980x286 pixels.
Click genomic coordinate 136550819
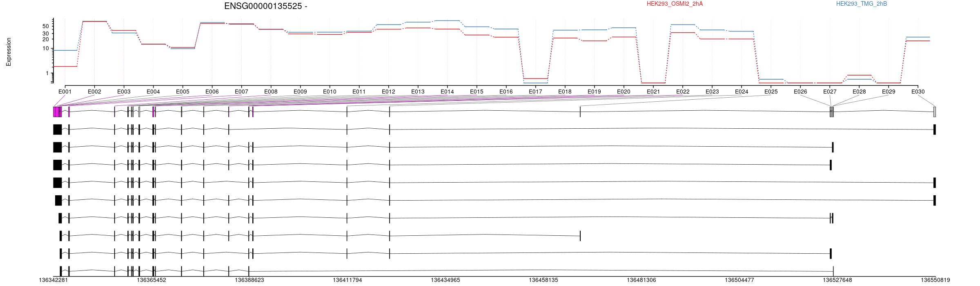(x=935, y=280)
